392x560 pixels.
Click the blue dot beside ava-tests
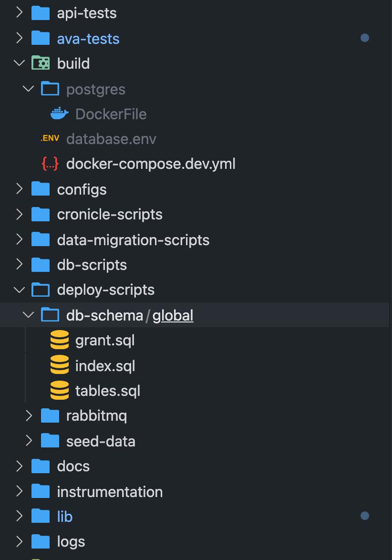pos(365,38)
